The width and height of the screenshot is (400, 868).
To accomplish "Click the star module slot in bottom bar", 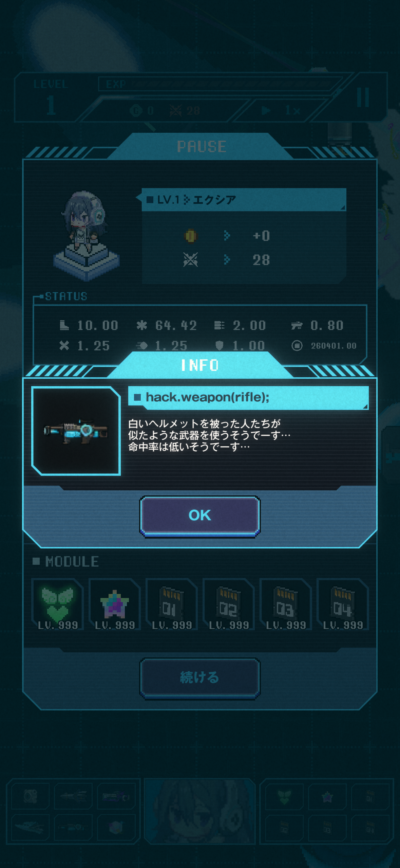I will 327,797.
